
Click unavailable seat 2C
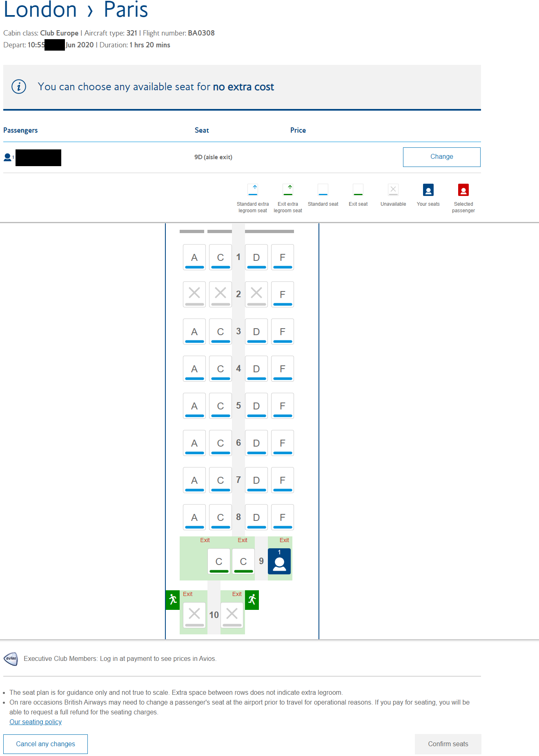coord(220,294)
